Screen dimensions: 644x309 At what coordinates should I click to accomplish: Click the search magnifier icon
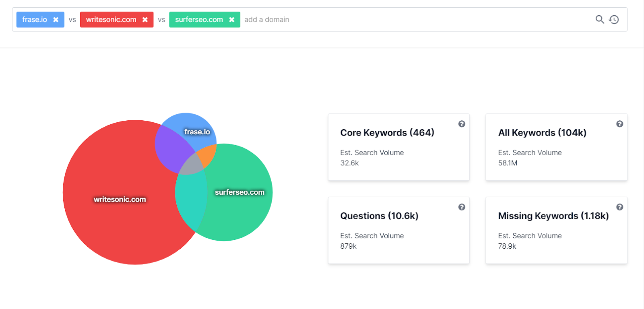[x=600, y=19]
